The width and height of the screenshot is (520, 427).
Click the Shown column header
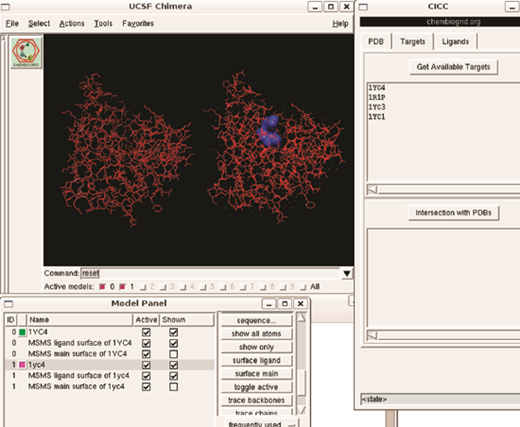187,320
